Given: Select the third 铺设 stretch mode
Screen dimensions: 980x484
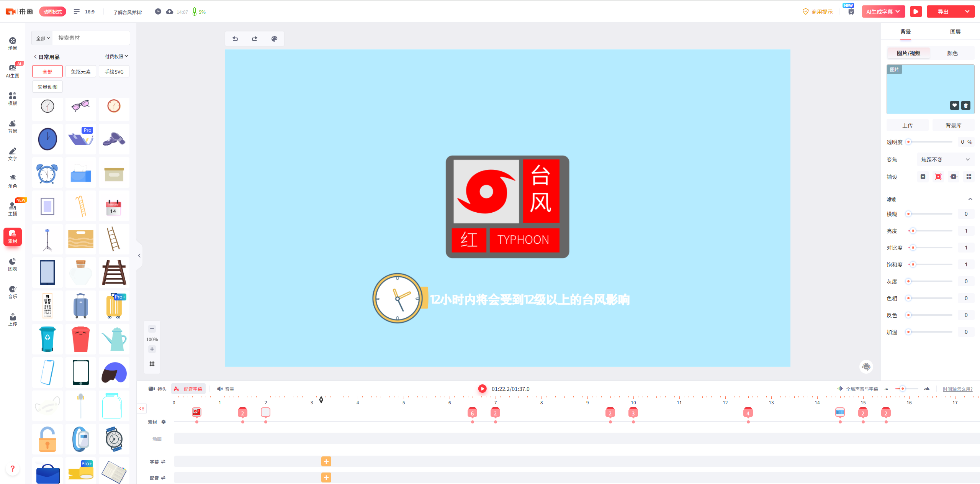Looking at the screenshot, I should coord(954,177).
